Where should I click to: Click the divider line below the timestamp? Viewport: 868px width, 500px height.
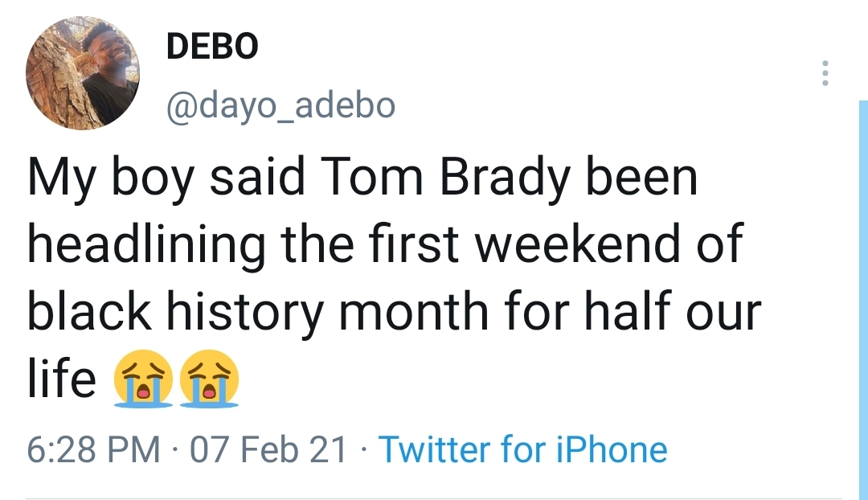pyautogui.click(x=434, y=498)
